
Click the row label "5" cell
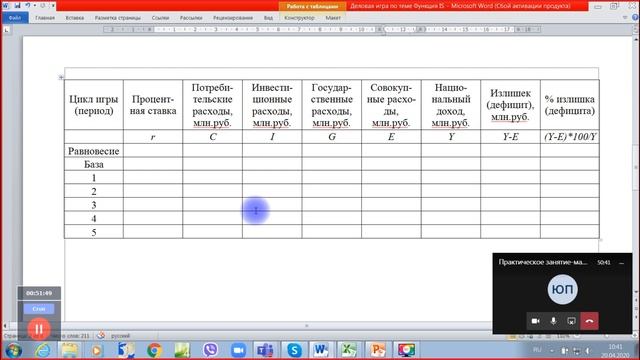point(94,232)
